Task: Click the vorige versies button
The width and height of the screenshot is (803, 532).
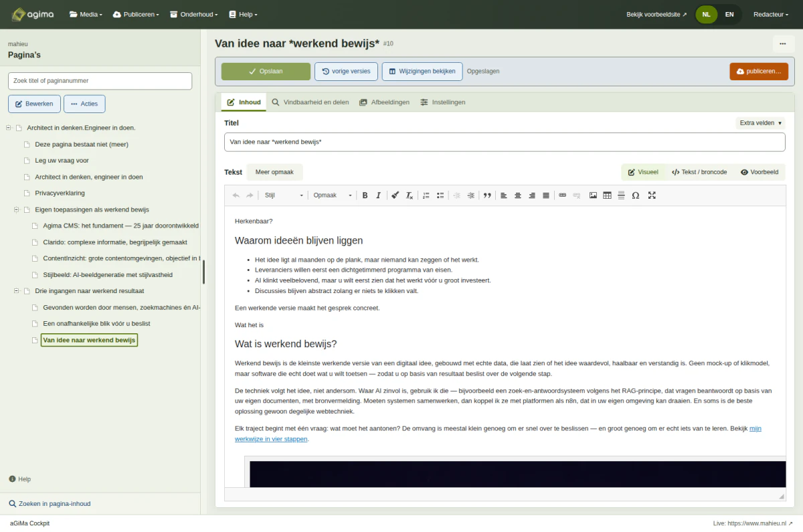Action: (x=346, y=72)
